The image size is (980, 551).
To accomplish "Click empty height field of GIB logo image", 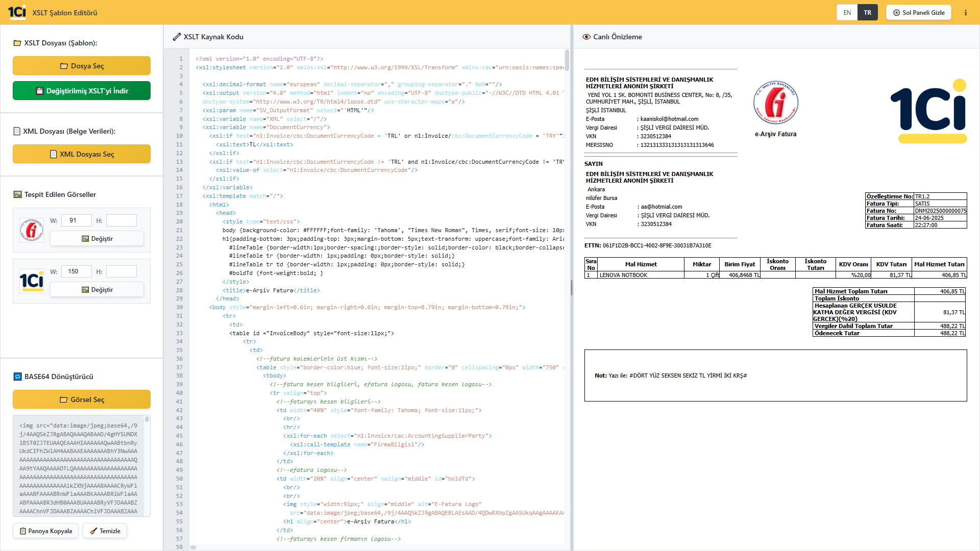I will tap(121, 220).
